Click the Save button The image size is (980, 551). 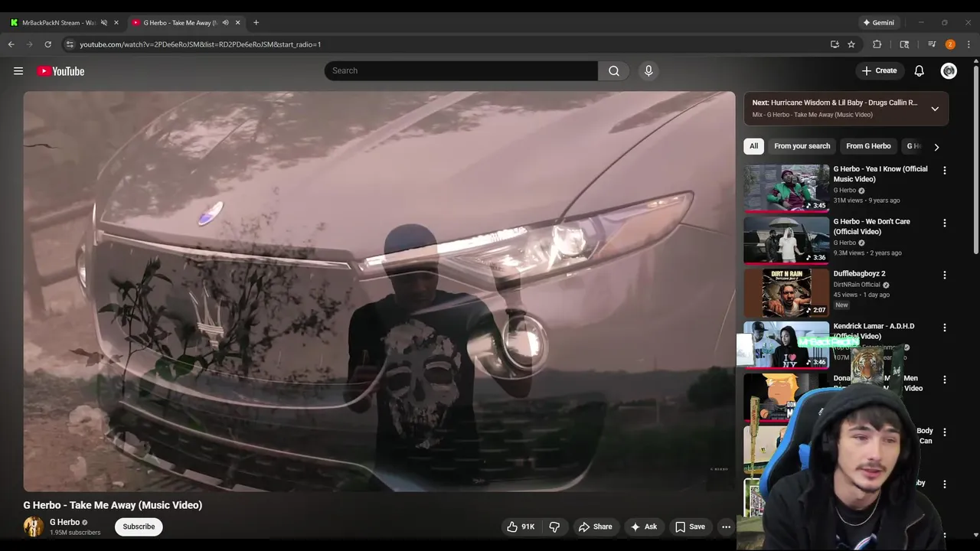pos(690,527)
